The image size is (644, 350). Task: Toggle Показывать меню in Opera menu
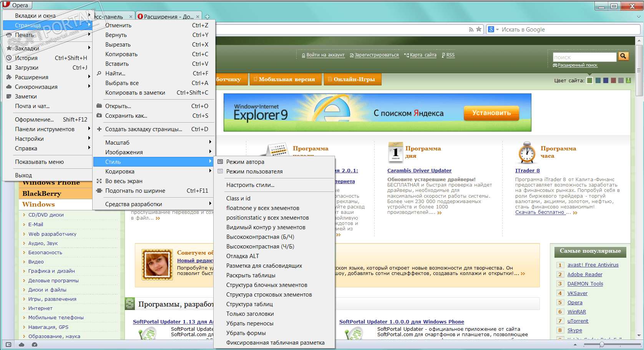pyautogui.click(x=47, y=162)
